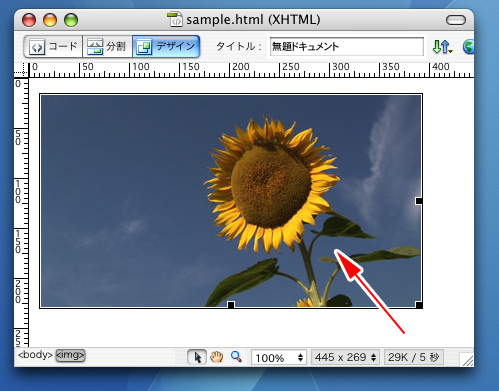
Task: Click the document title field 無題ドキュメント
Action: [x=347, y=46]
